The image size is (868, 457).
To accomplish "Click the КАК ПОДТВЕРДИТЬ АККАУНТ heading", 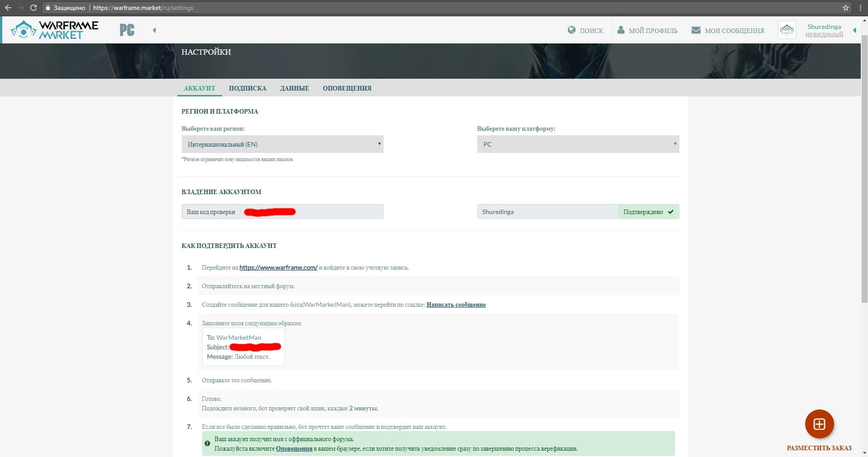I will 229,246.
